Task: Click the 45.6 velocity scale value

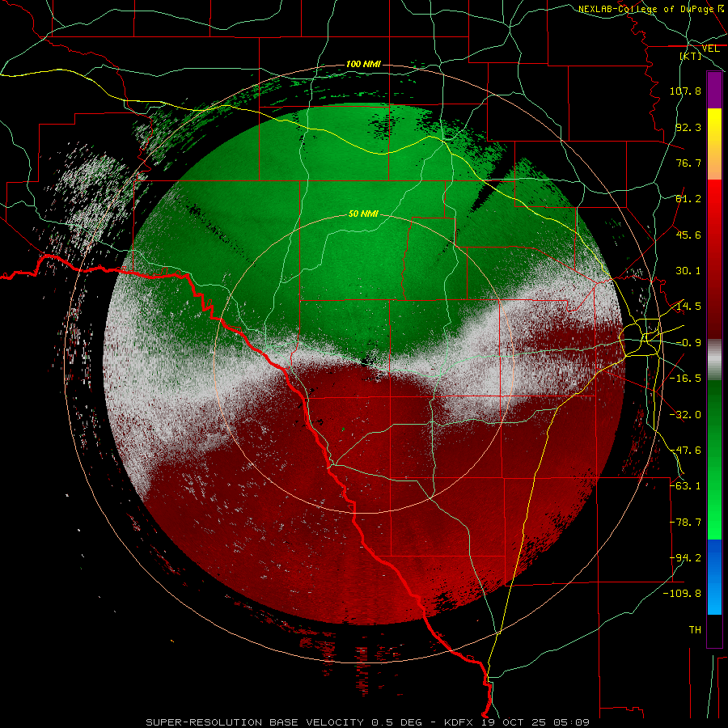Action: 688,235
